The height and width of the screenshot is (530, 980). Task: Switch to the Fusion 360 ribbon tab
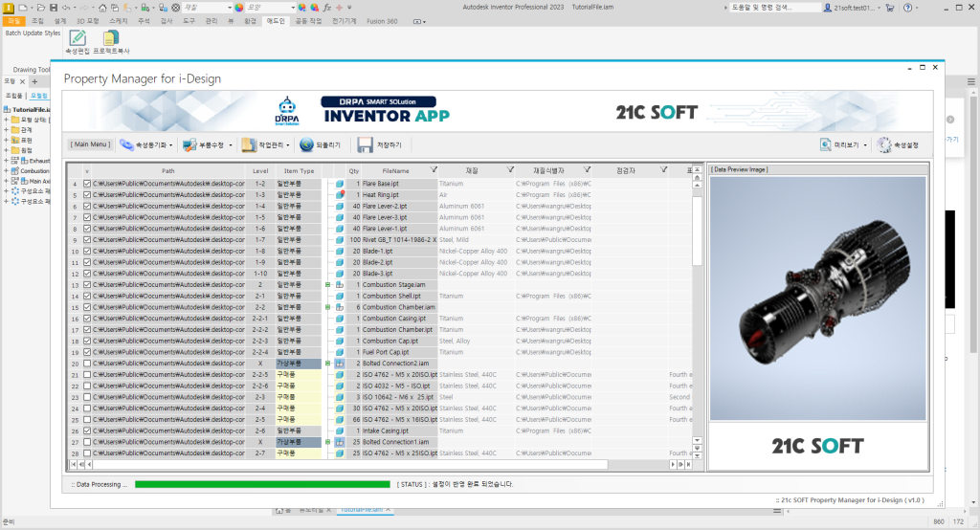coord(382,21)
